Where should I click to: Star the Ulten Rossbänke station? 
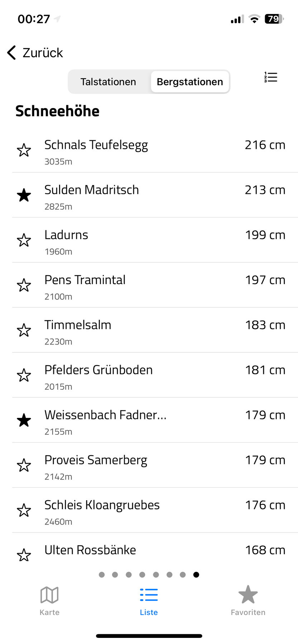click(x=24, y=555)
